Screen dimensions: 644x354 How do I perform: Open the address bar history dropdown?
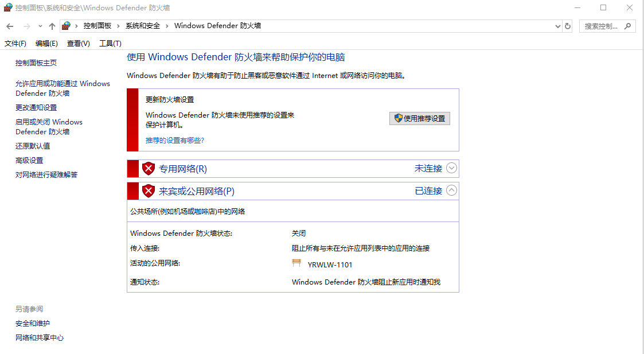pyautogui.click(x=558, y=26)
